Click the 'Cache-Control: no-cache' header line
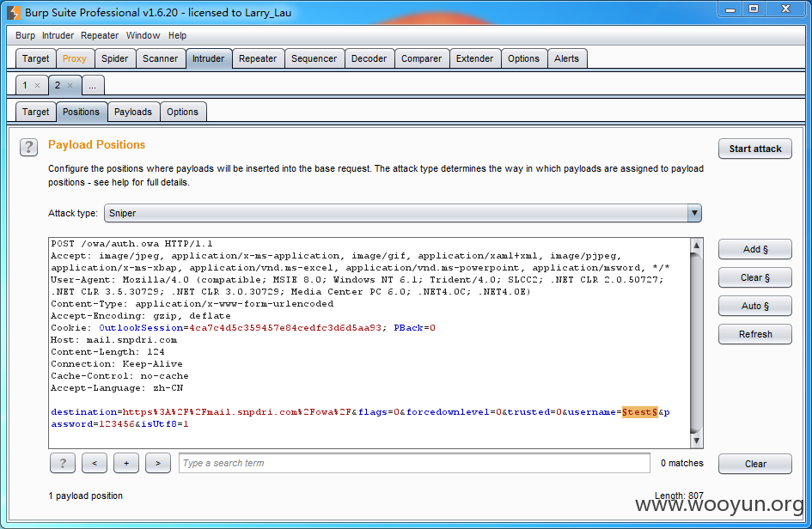The width and height of the screenshot is (812, 529). [119, 376]
